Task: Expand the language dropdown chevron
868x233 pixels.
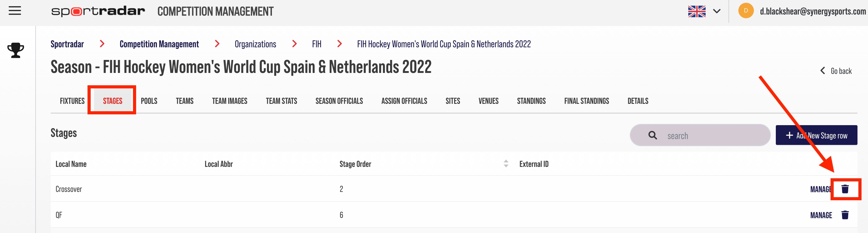Action: (717, 11)
